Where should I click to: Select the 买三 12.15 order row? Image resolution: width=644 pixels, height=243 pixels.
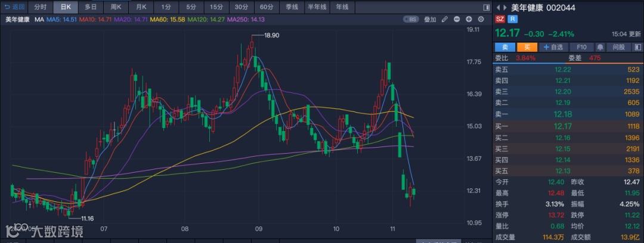568,148
